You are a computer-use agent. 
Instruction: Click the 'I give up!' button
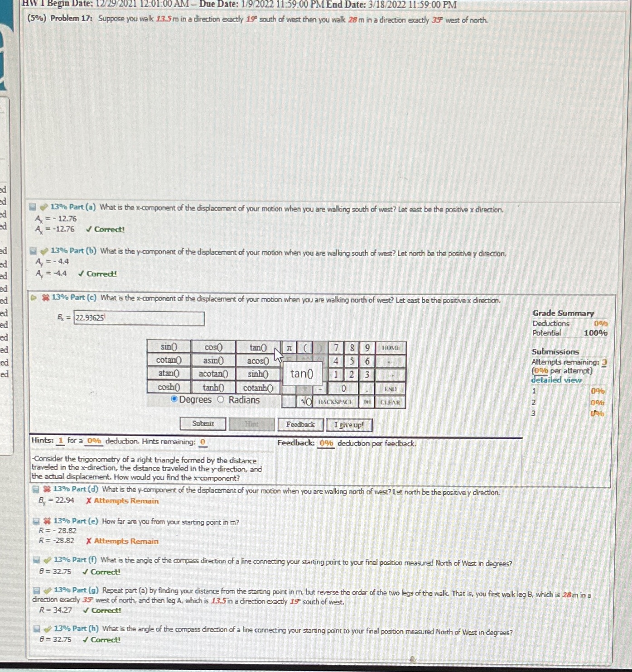point(349,425)
